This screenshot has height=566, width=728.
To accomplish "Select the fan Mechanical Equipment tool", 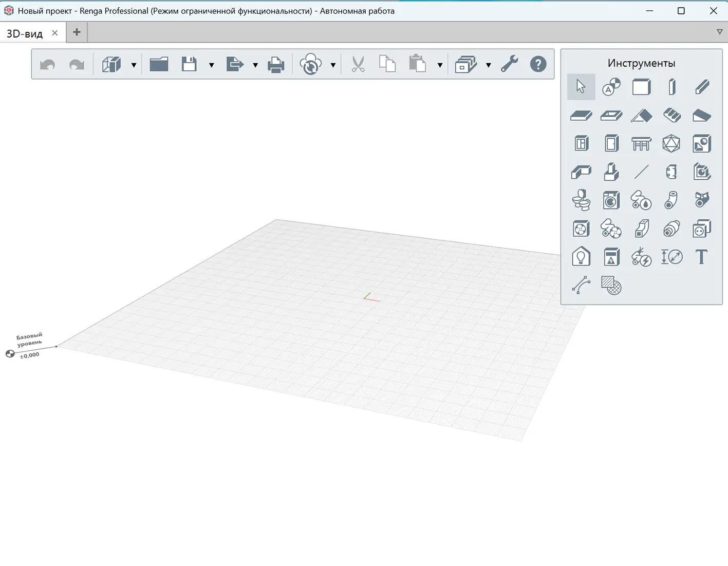I will coord(581,229).
